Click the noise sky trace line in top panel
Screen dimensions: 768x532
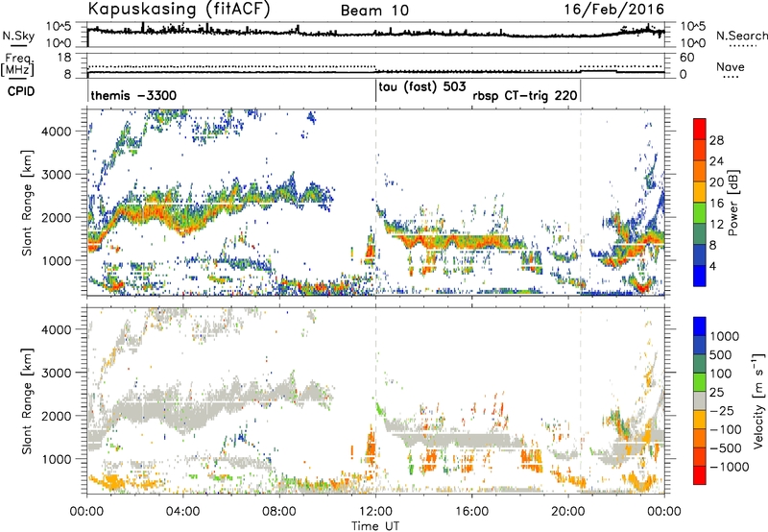tap(375, 34)
